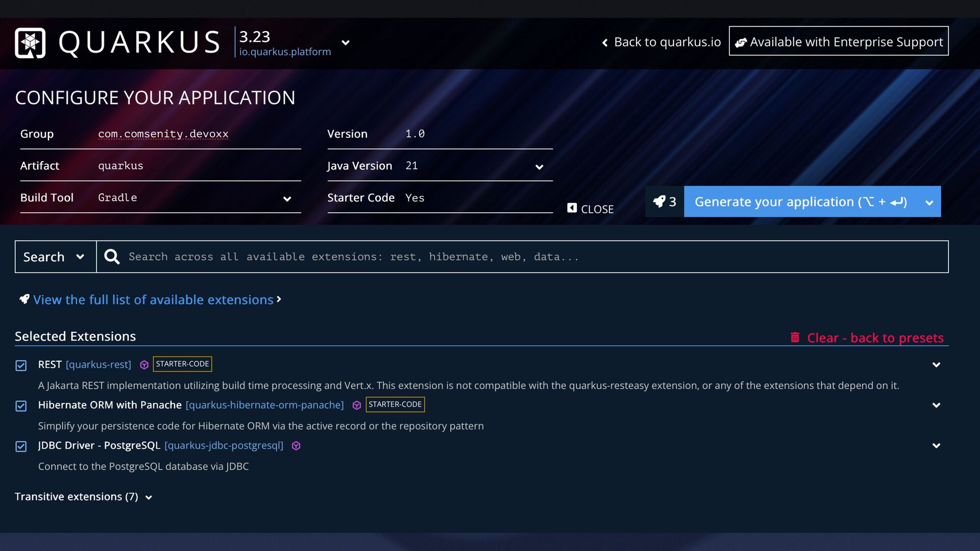Open the Quarkus 3.23 platform version selector
This screenshot has height=551, width=980.
click(346, 43)
